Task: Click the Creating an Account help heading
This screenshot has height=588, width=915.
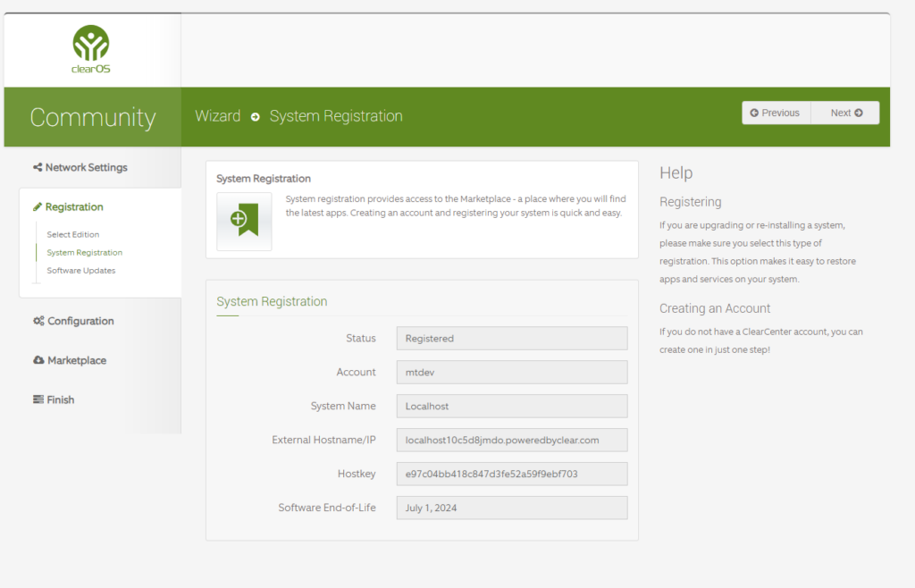Action: [x=715, y=308]
